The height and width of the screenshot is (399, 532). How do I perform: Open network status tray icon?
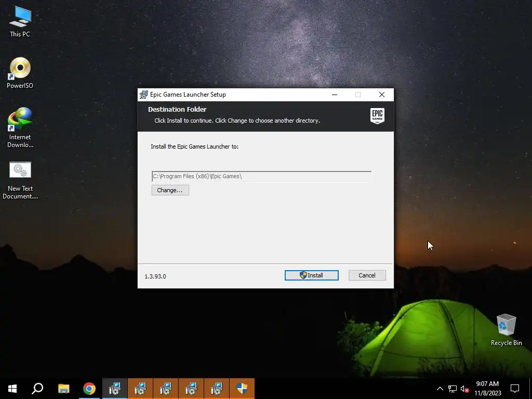(453, 389)
